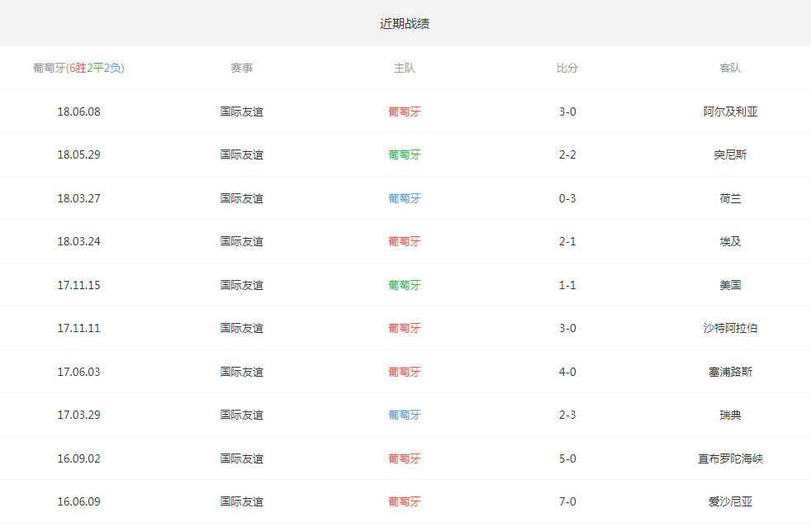The image size is (811, 532).
Task: Click 国际友谊 in the 18.06.08 row
Action: [241, 112]
